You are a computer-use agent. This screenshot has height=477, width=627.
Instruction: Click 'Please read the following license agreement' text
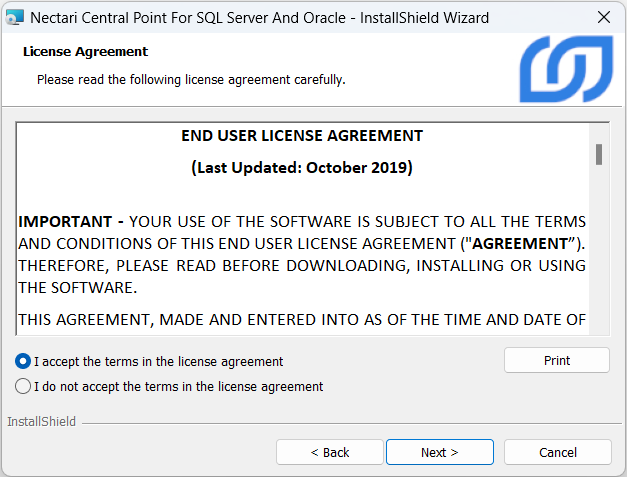[191, 79]
